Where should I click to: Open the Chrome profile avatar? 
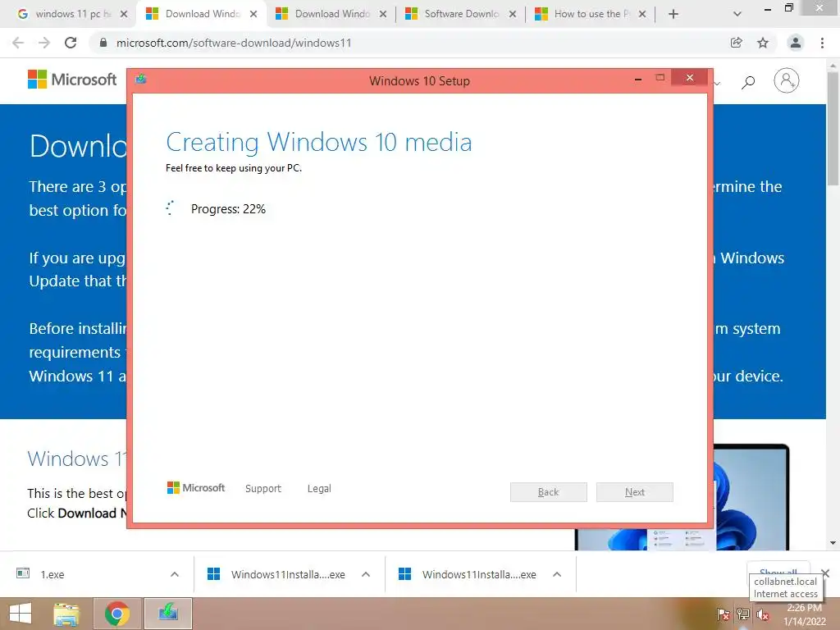pos(796,43)
